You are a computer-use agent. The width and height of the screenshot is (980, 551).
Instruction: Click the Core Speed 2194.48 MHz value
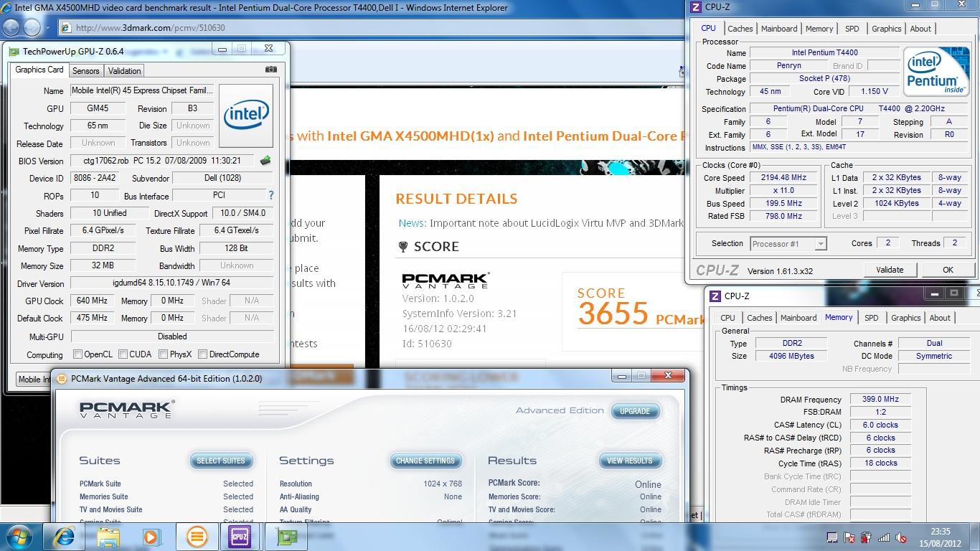tap(785, 177)
